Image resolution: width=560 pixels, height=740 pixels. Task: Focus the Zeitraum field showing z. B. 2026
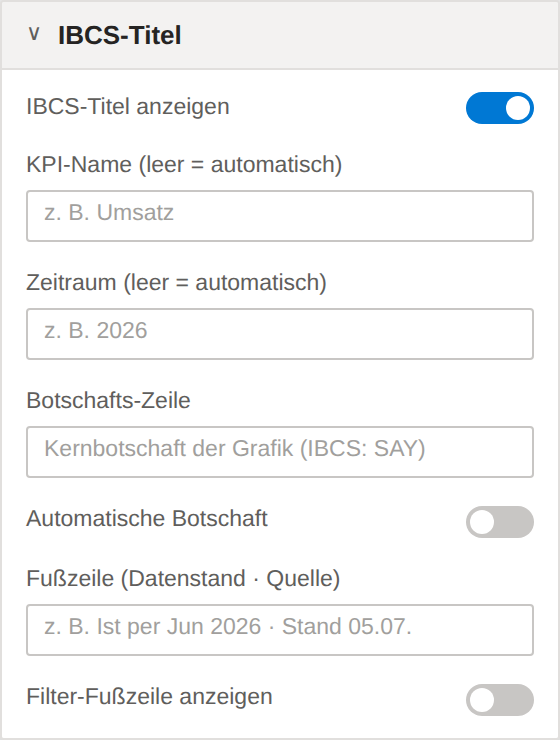pos(280,334)
